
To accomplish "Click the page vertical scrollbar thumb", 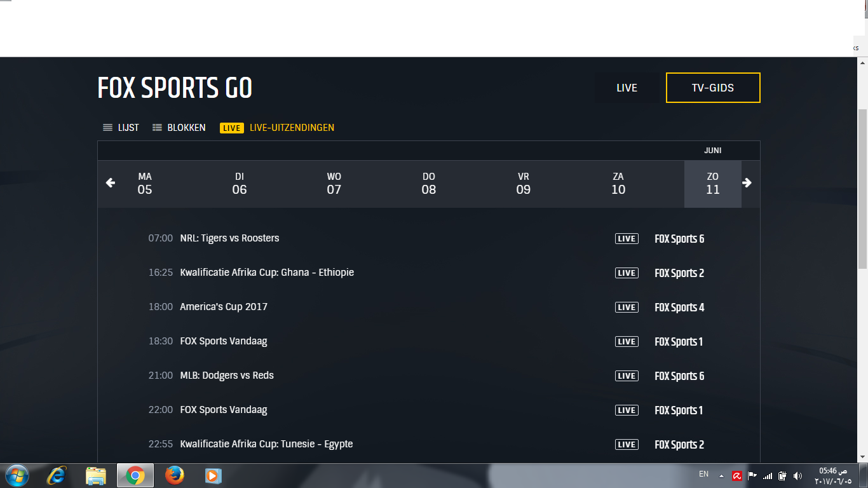I will click(x=862, y=187).
